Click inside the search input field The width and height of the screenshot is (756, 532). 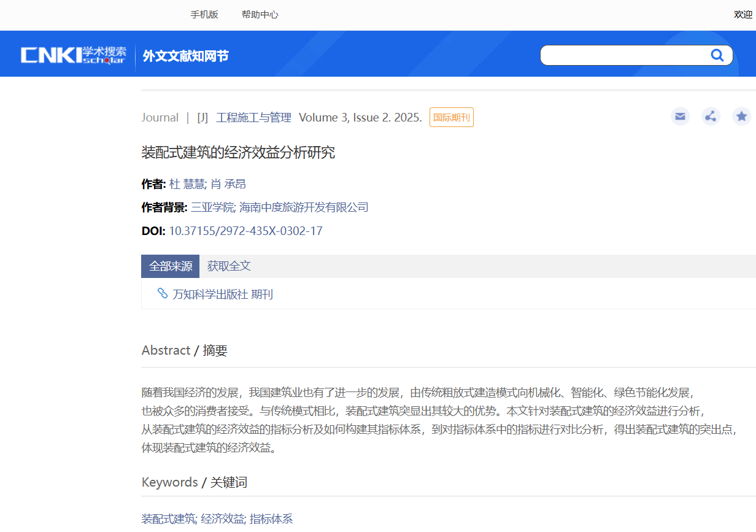623,55
